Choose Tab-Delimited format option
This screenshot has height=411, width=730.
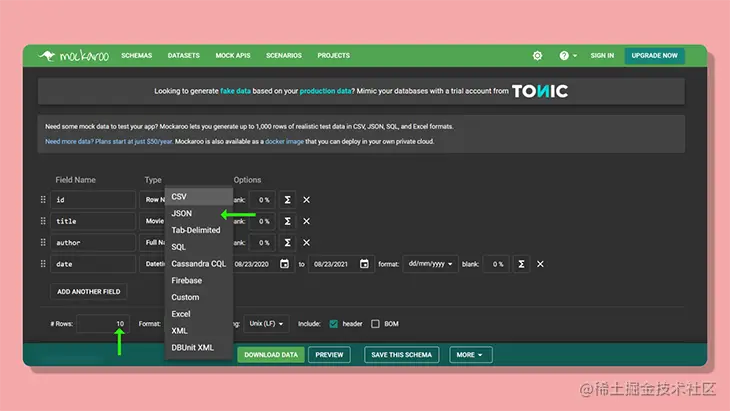point(199,230)
